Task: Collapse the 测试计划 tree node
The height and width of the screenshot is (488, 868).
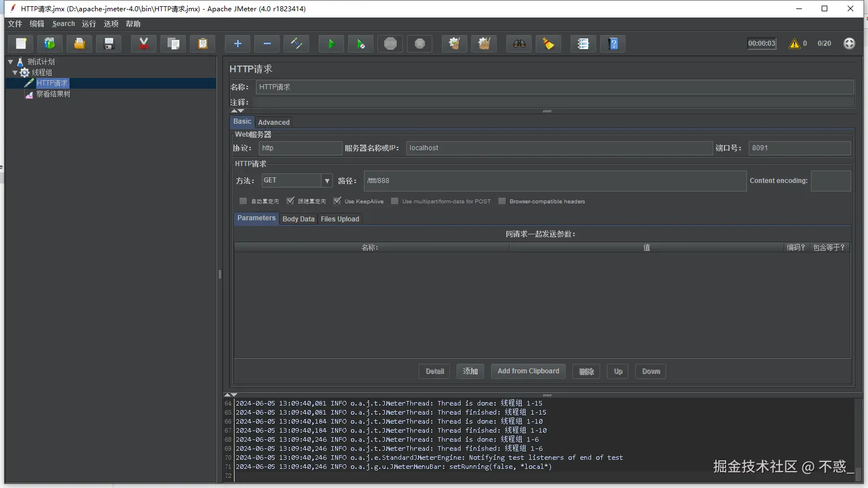Action: [11, 62]
